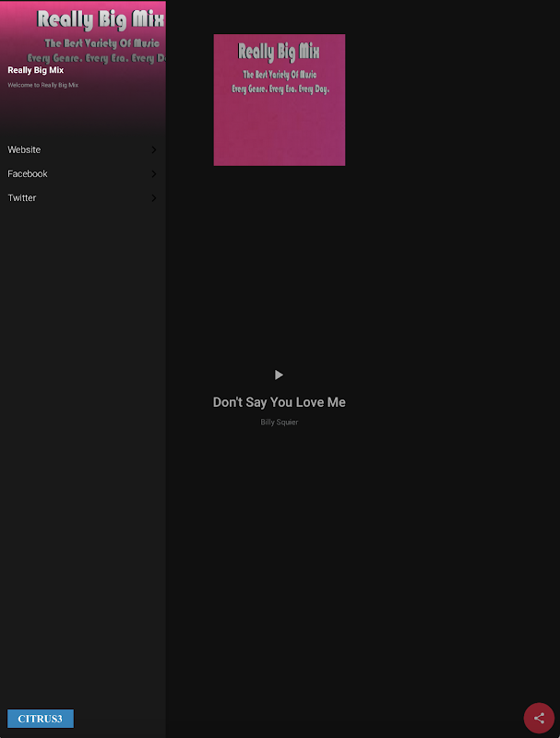Click the chevron next to Website
Image resolution: width=560 pixels, height=738 pixels.
coord(154,149)
